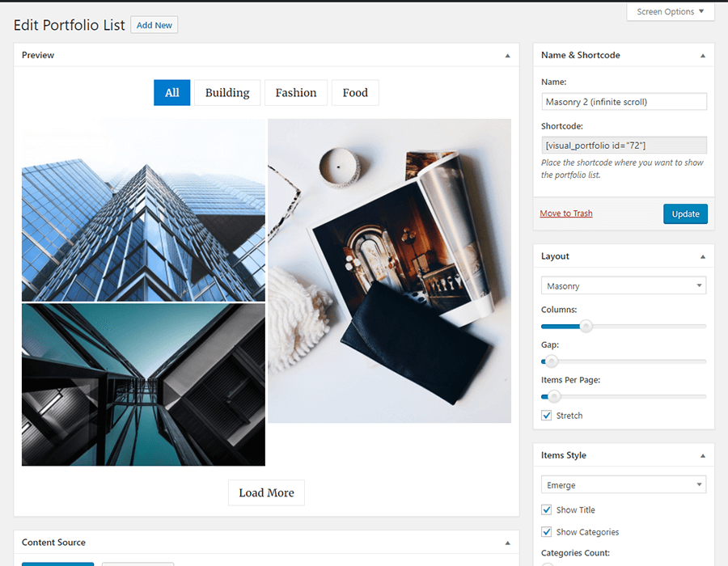Click the Update button

click(685, 214)
